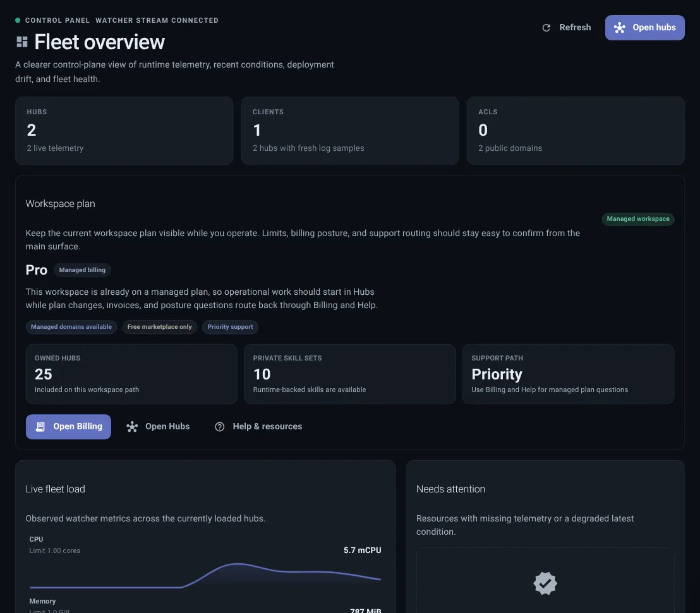Select the HUBS stat card
700x613 pixels.
124,131
